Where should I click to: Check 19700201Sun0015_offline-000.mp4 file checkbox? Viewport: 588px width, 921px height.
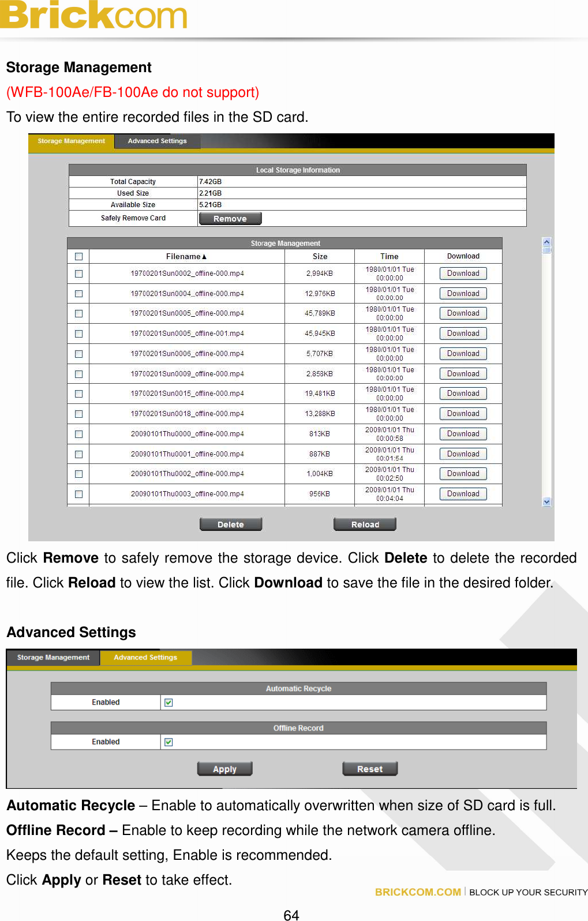pyautogui.click(x=79, y=394)
